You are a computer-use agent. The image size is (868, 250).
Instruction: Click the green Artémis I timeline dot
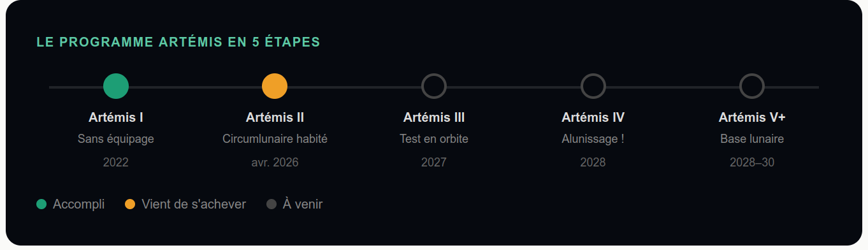[x=116, y=86]
